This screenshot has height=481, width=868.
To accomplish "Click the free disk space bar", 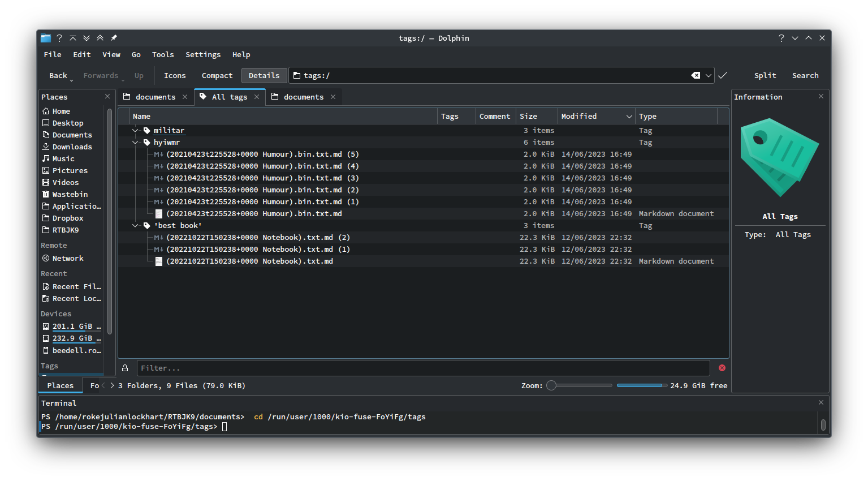I will coord(642,386).
